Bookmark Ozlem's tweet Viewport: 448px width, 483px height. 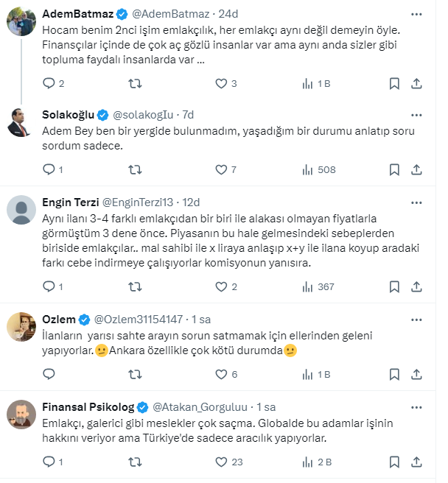(394, 374)
